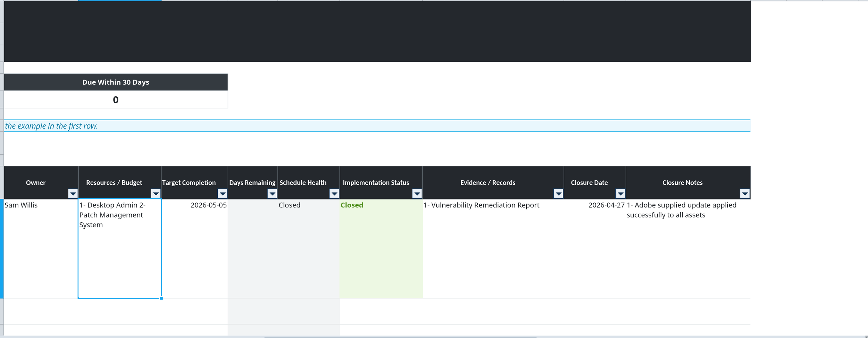The image size is (868, 338).
Task: Open the Closure Date filter dropdown
Action: point(620,193)
